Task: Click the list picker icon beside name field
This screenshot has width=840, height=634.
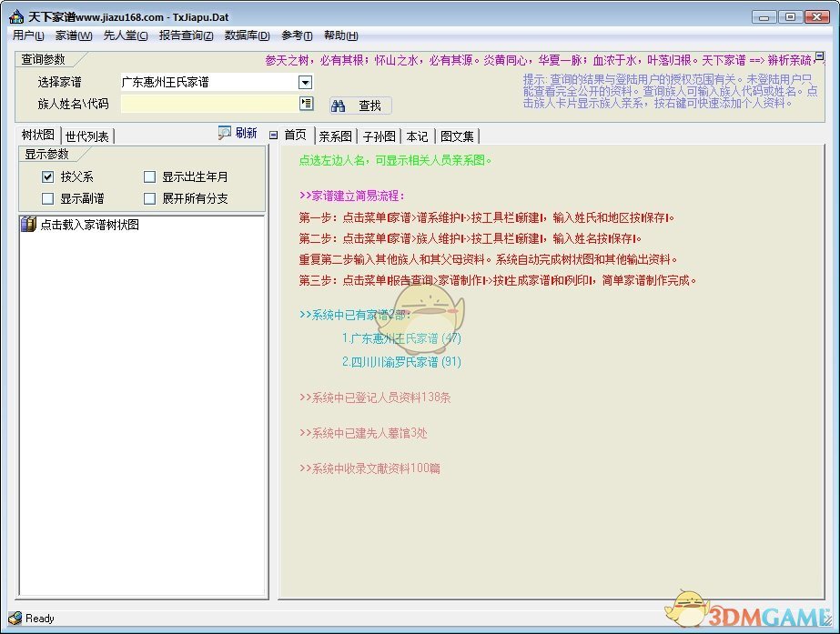Action: click(307, 104)
